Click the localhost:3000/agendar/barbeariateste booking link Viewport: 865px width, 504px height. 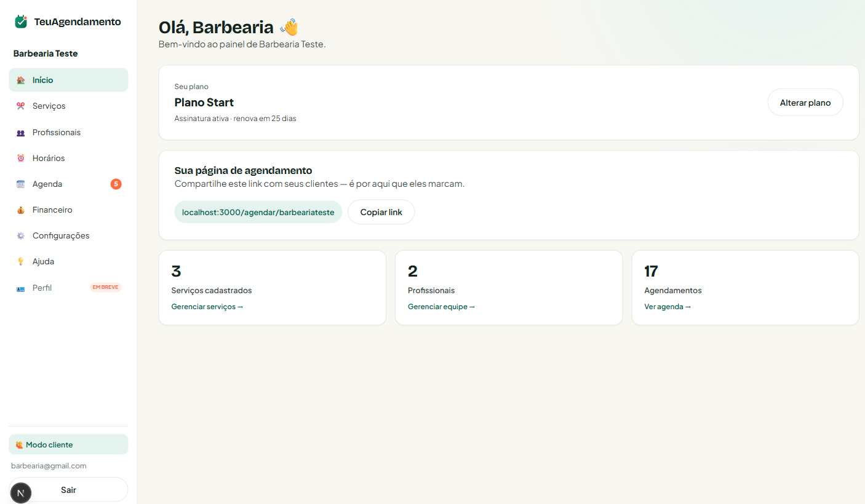click(x=258, y=212)
